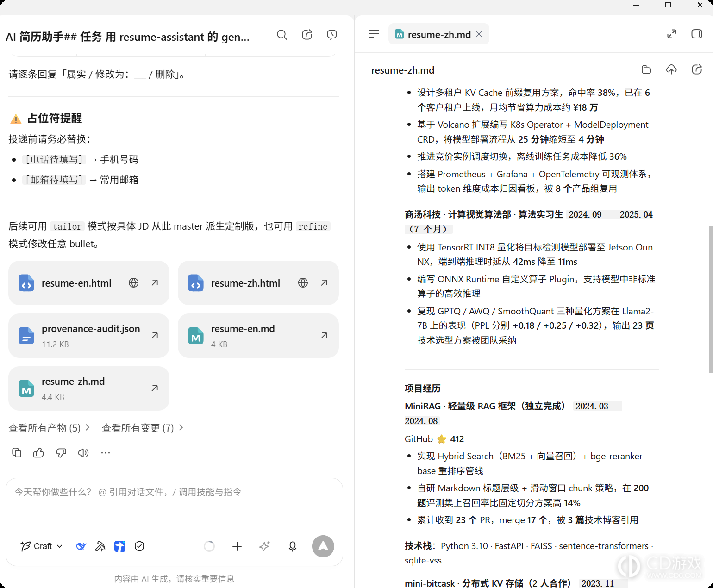This screenshot has height=588, width=713.
Task: Send the message with the arrow button
Action: point(323,546)
